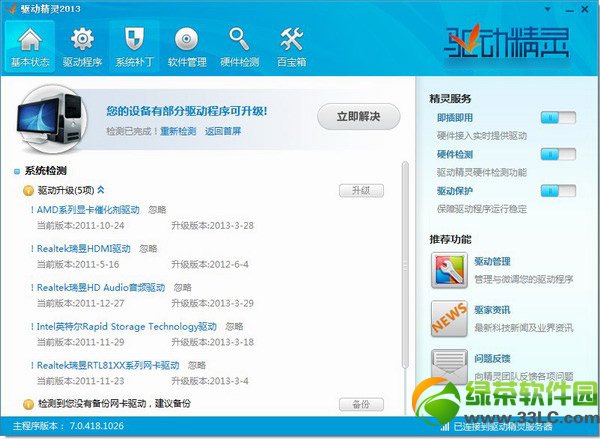Click 当前版本:2011-10-24 text
This screenshot has width=600, height=439.
81,225
